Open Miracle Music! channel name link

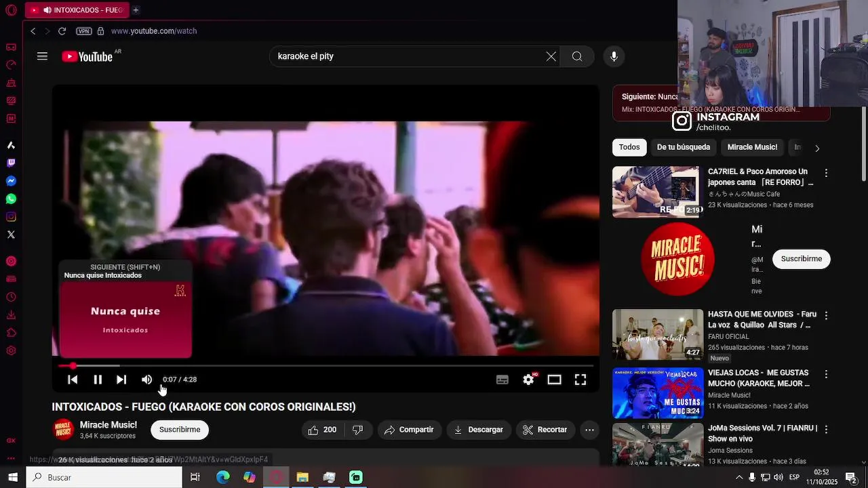coord(108,425)
